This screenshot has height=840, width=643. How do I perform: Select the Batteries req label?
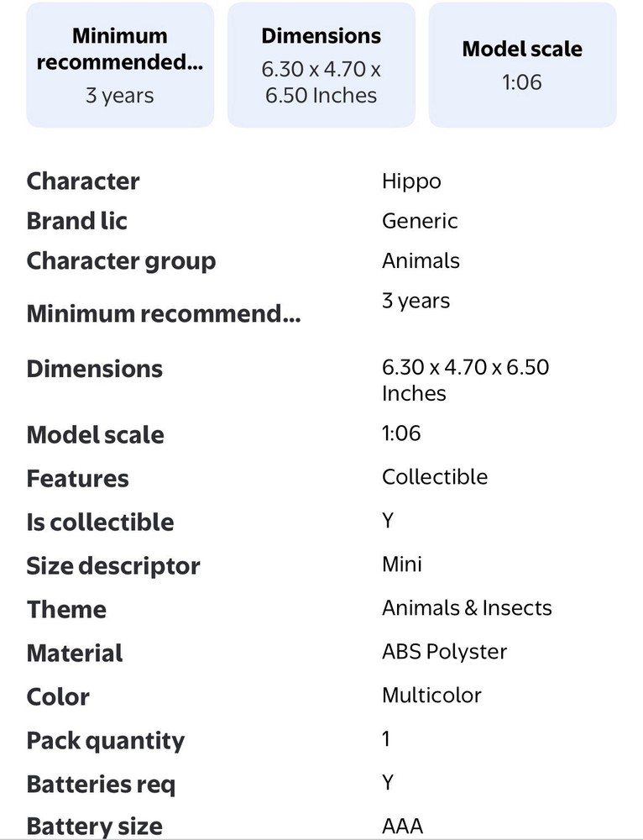(102, 785)
